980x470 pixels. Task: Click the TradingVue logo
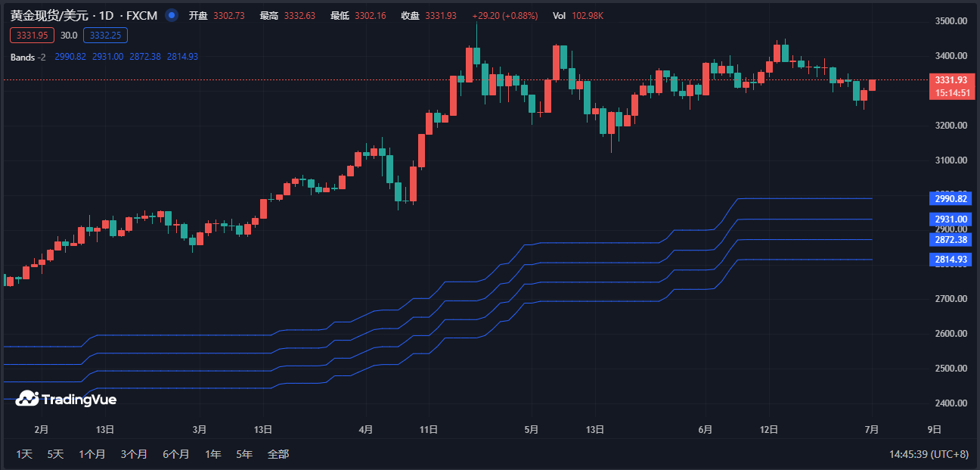(66, 399)
